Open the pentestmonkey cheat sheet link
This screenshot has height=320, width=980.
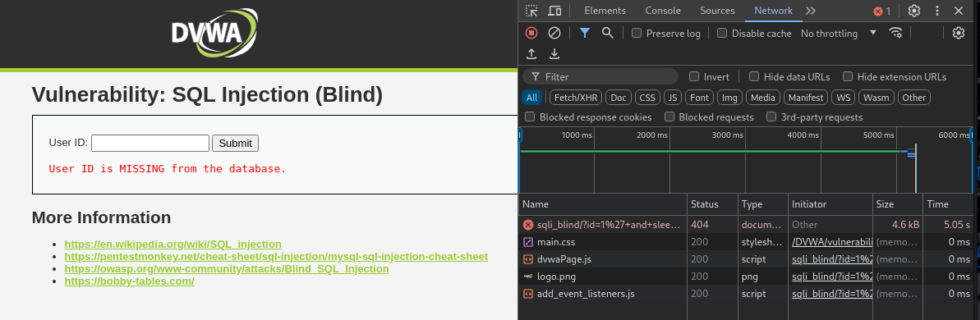point(276,256)
